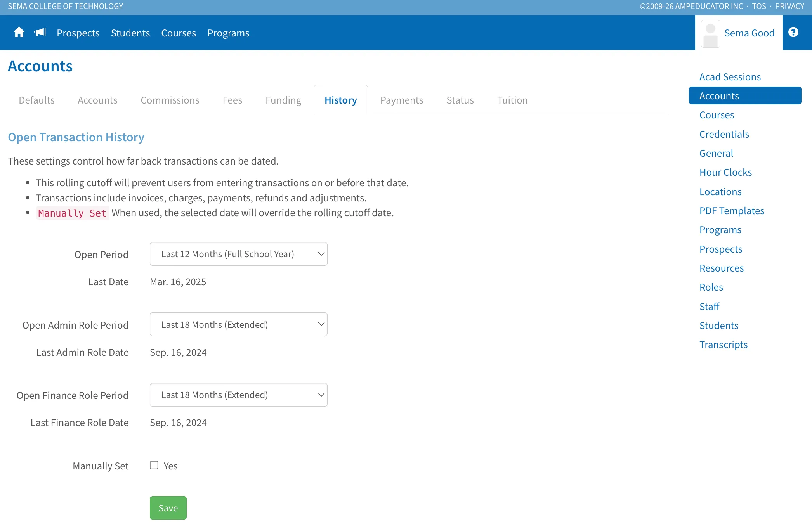Open the Open Admin Role Period dropdown
This screenshot has width=812, height=530.
239,324
